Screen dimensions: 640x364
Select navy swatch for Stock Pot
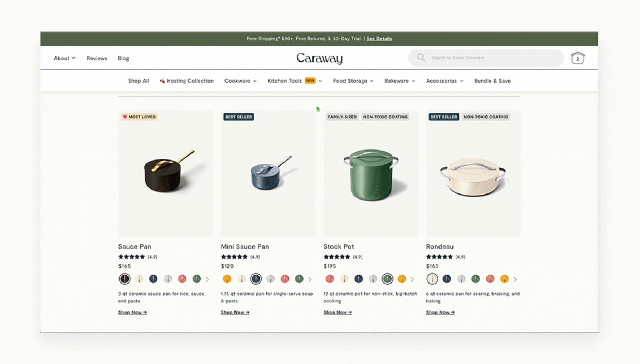(358, 279)
